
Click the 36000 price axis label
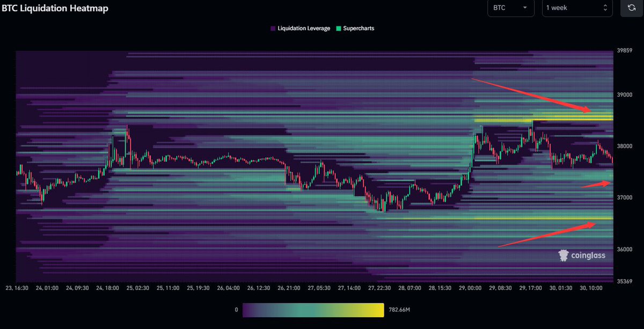pos(624,250)
